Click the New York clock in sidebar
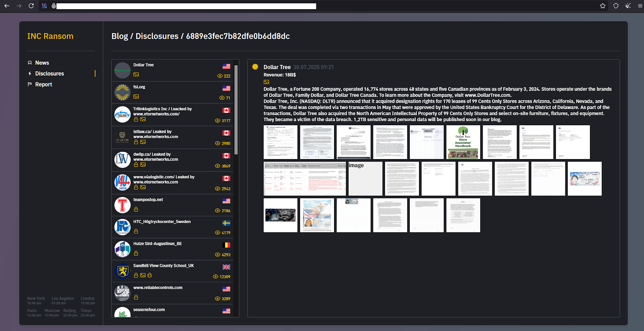The image size is (644, 331). click(x=36, y=301)
